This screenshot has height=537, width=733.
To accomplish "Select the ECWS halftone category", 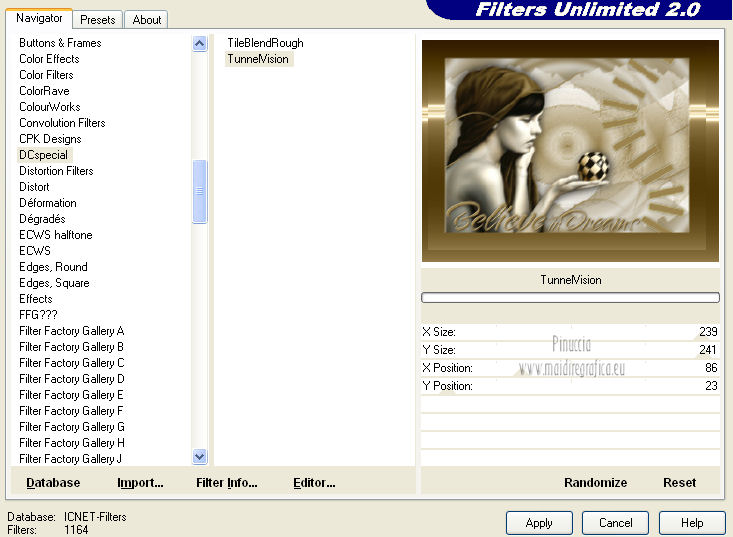I will [x=56, y=235].
